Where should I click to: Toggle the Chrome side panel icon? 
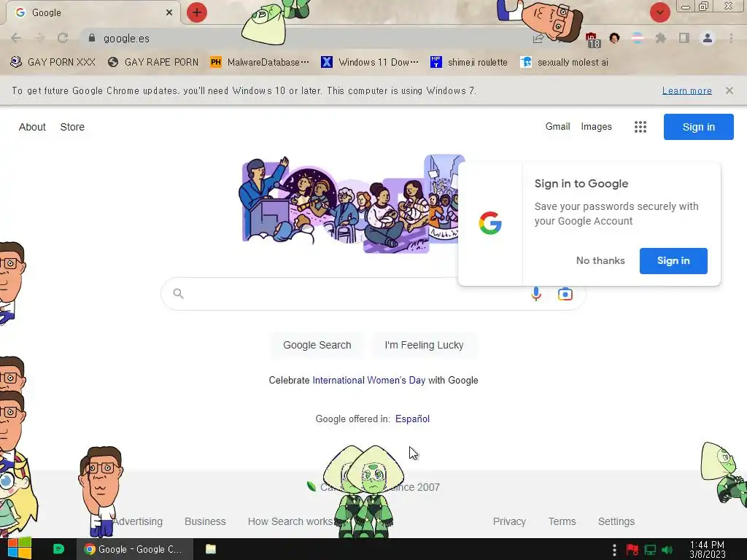click(x=684, y=38)
